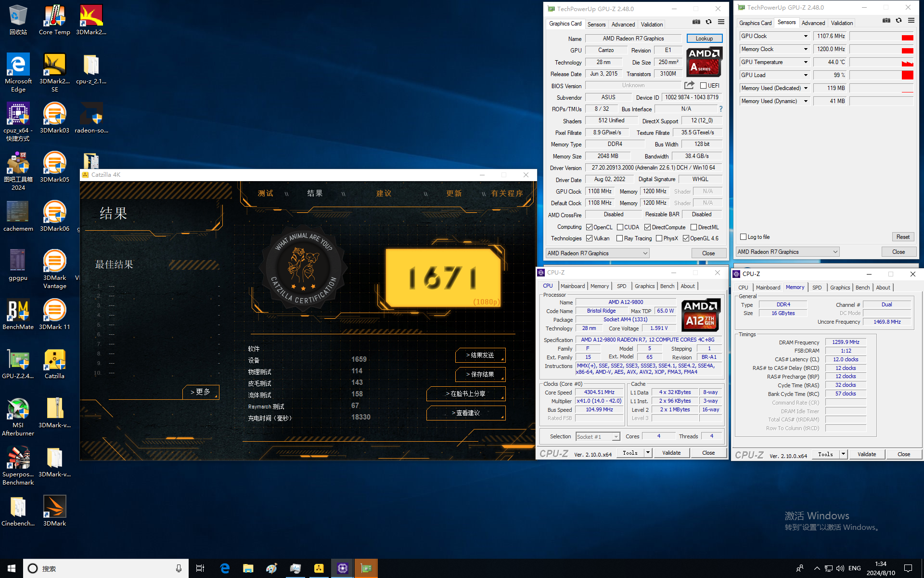
Task: Click CPU-Z taskbar icon
Action: click(343, 568)
